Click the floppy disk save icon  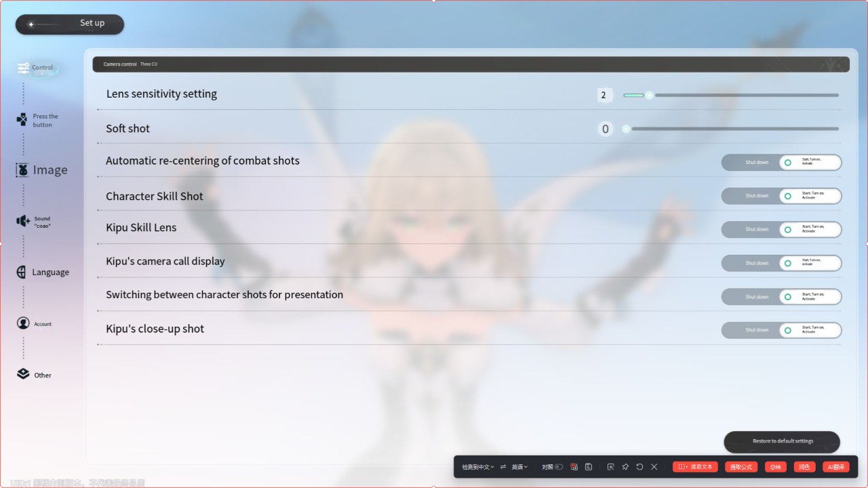[589, 467]
